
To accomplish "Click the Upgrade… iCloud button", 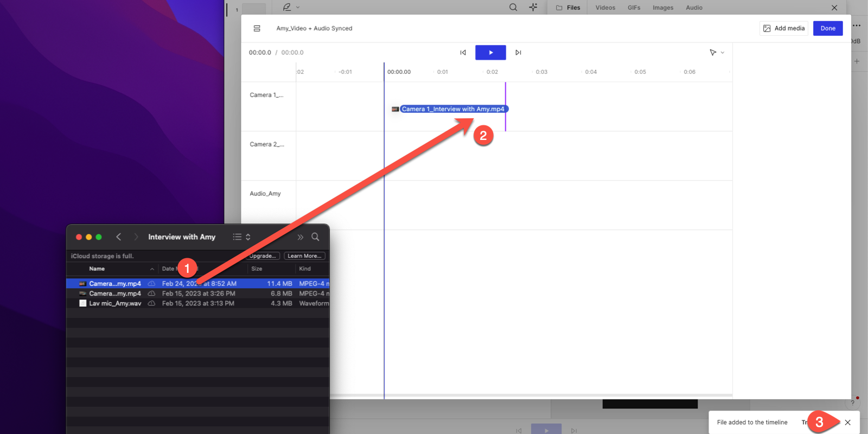I will 264,256.
